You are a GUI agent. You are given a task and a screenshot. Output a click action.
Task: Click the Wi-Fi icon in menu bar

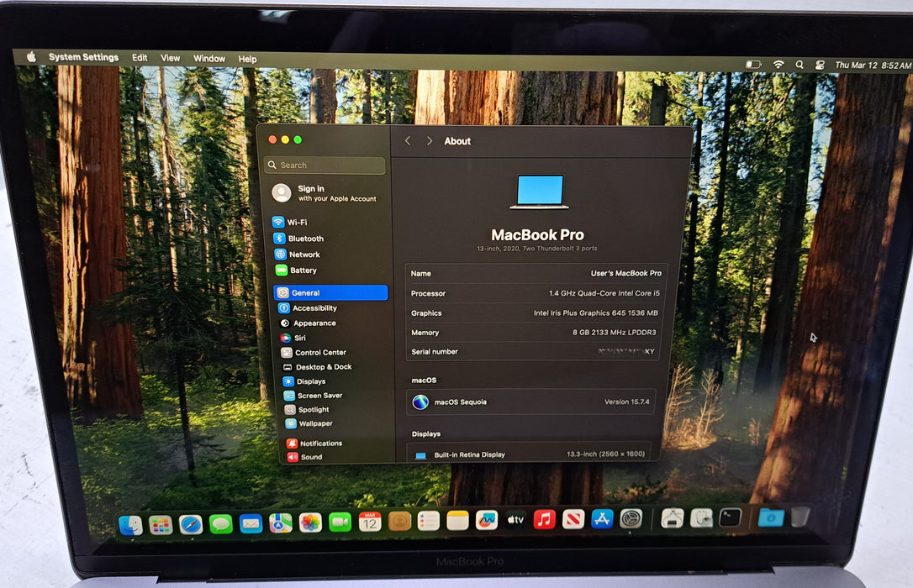click(778, 65)
